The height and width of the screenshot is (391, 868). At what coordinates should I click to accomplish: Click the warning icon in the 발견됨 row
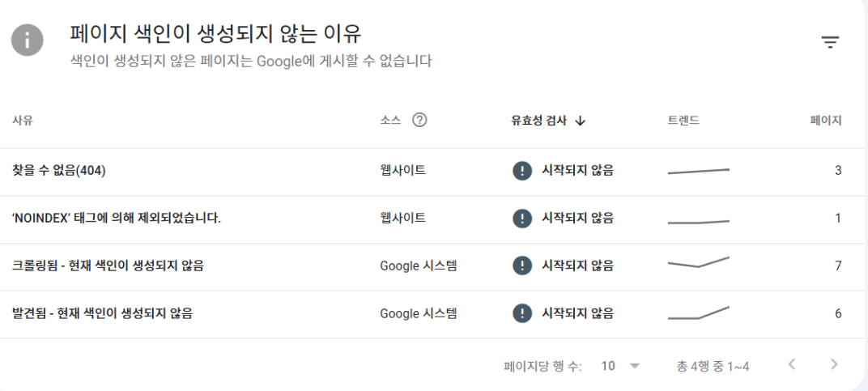pyautogui.click(x=522, y=313)
